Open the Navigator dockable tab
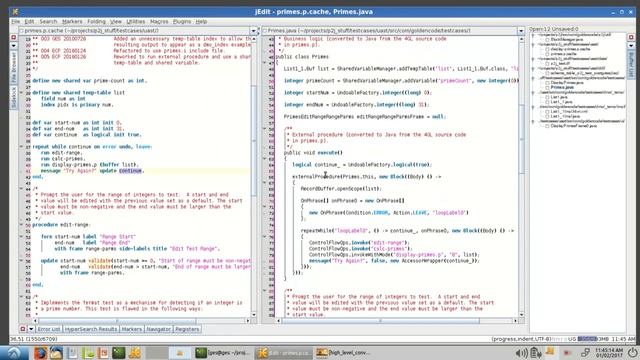The width and height of the screenshot is (640, 360). pos(158,329)
